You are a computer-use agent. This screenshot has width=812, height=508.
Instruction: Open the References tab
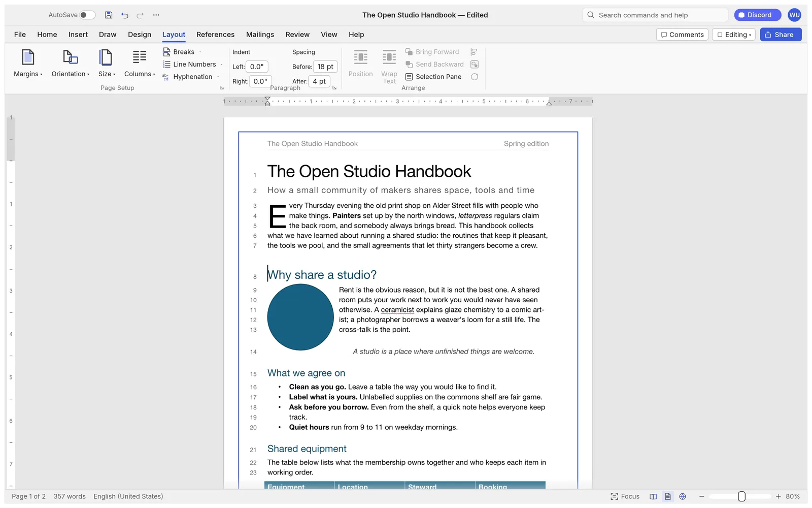tap(216, 35)
